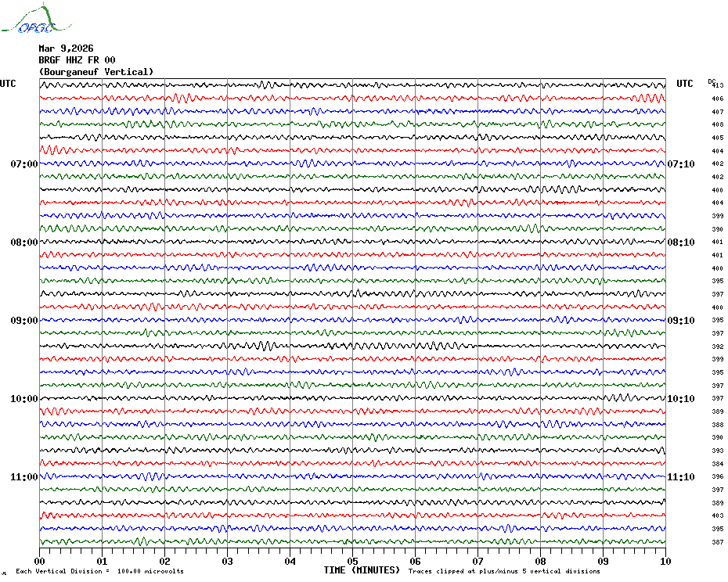Click the DC offset value '405'

(x=718, y=138)
